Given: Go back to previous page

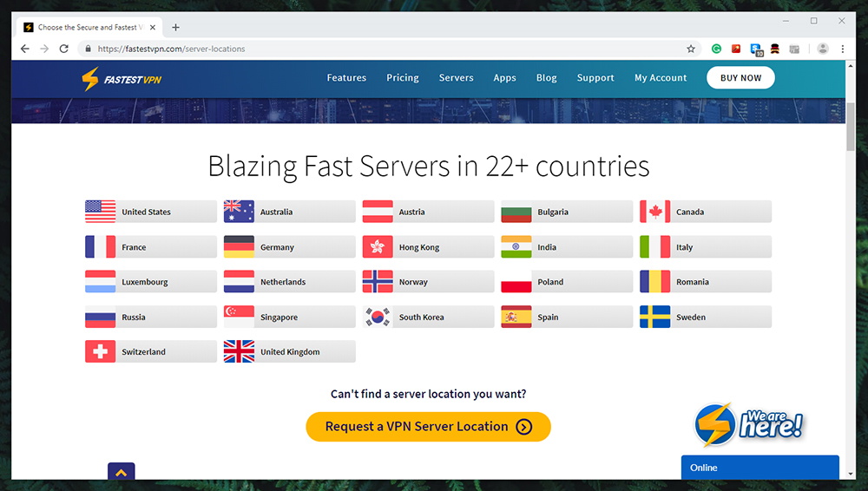Looking at the screenshot, I should coord(25,49).
